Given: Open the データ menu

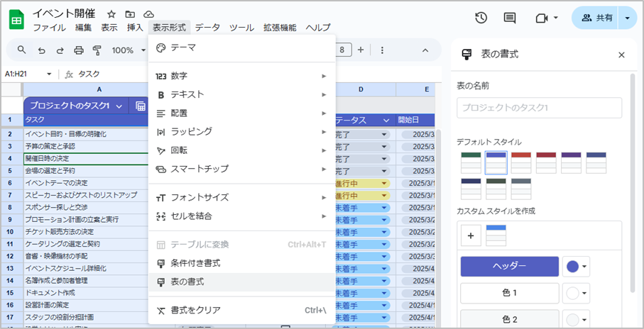Looking at the screenshot, I should (x=207, y=28).
